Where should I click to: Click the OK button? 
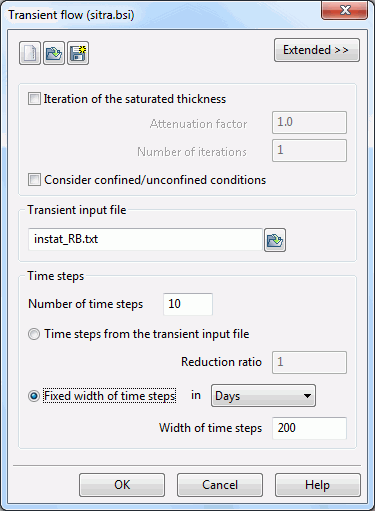pos(122,485)
